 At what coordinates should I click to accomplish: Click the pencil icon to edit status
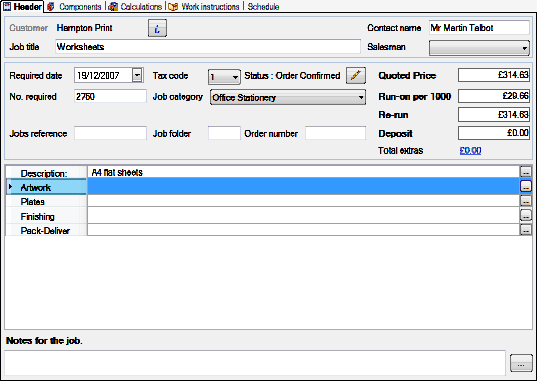coord(355,75)
